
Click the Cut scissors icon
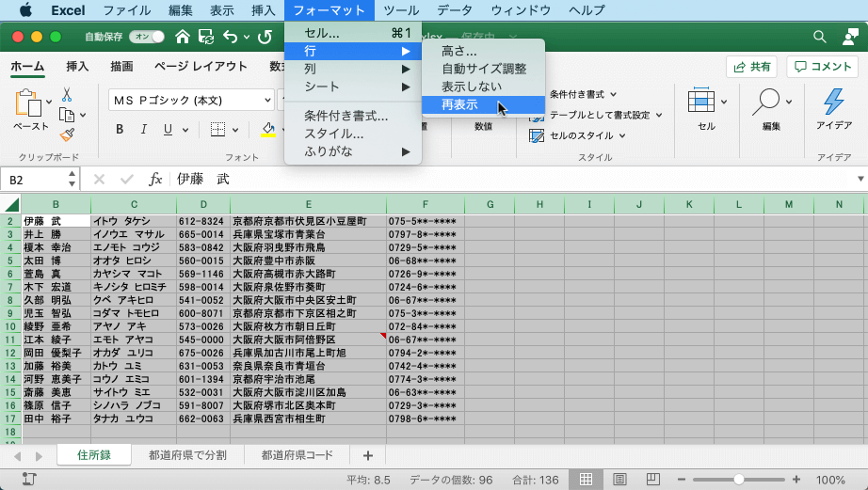[67, 95]
